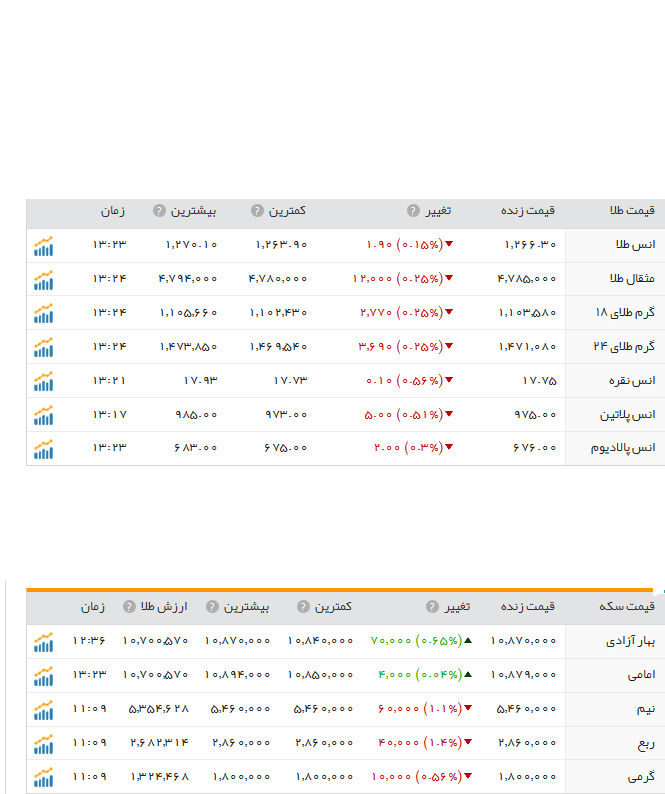Image resolution: width=665 pixels, height=794 pixels.
Task: Click change ۴۰,۰۰۰ (۱.۴%) for ربع coin
Action: coord(425,742)
